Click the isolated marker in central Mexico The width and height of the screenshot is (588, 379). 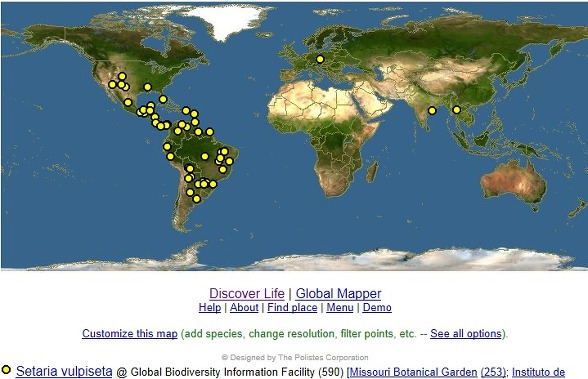point(128,102)
